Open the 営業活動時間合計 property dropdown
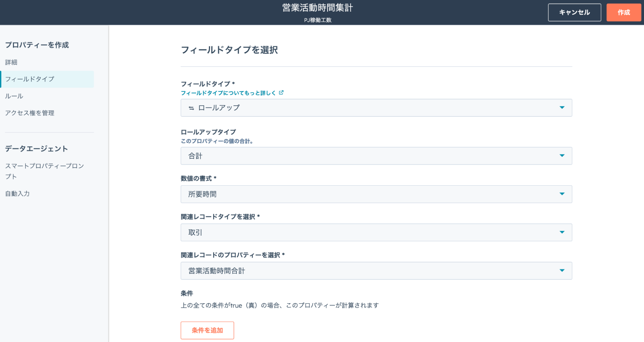The width and height of the screenshot is (644, 342). click(376, 271)
